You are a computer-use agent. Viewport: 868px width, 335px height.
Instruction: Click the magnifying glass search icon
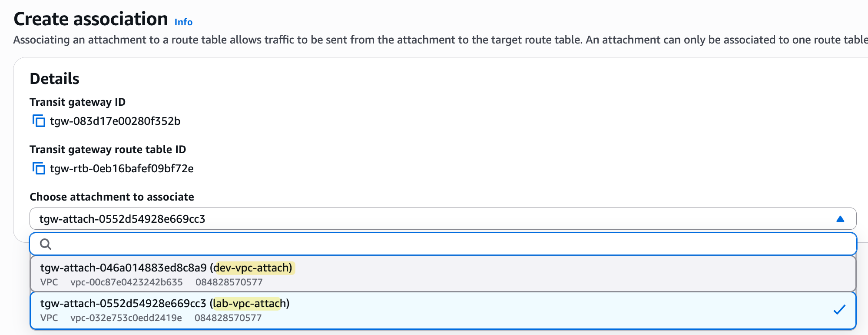click(46, 244)
